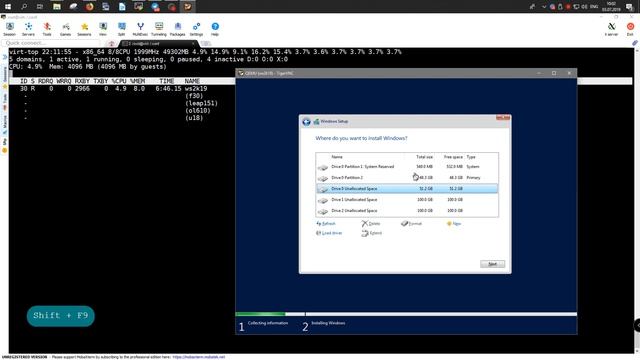Screen dimensions: 640x360
Task: Open the MultiExec toolbar icon
Action: click(140, 29)
